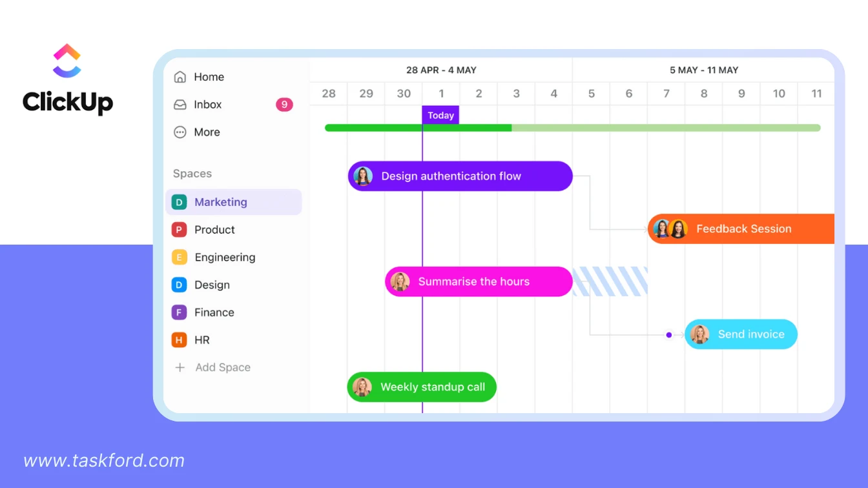
Task: Click the striped slack area after Summarise the hours
Action: 610,281
